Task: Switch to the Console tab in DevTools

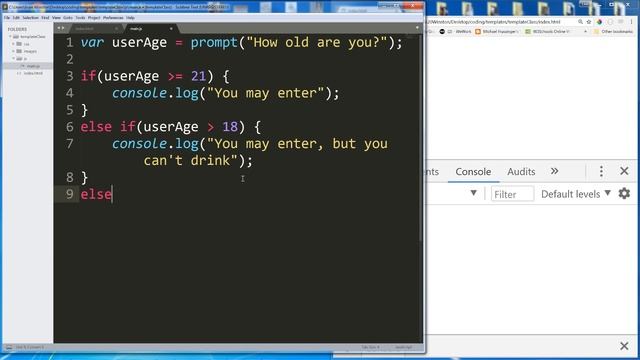Action: coord(473,172)
